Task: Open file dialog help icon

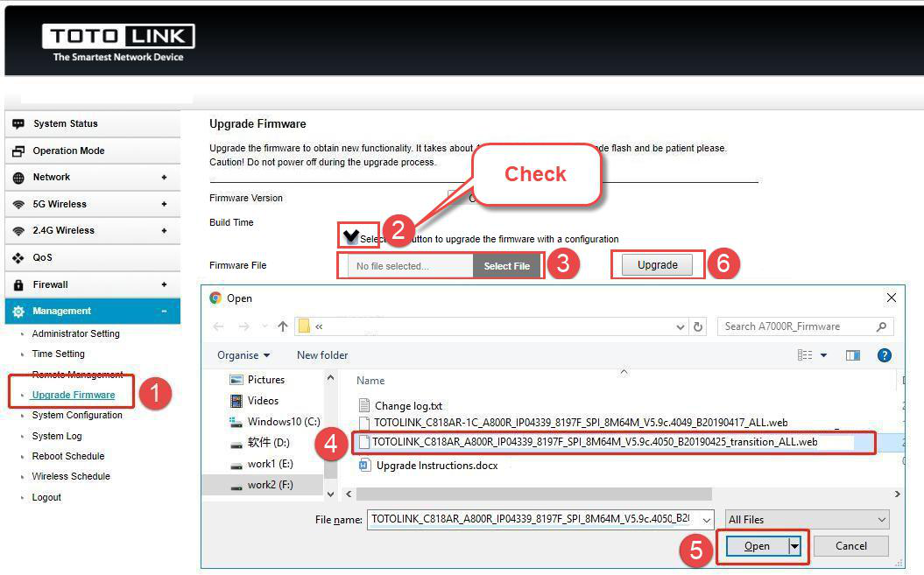Action: 884,355
